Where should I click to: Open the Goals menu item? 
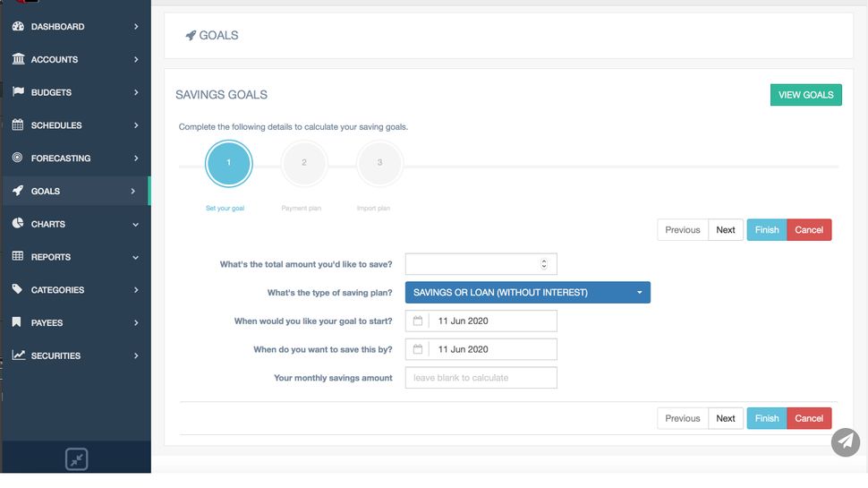pyautogui.click(x=46, y=191)
